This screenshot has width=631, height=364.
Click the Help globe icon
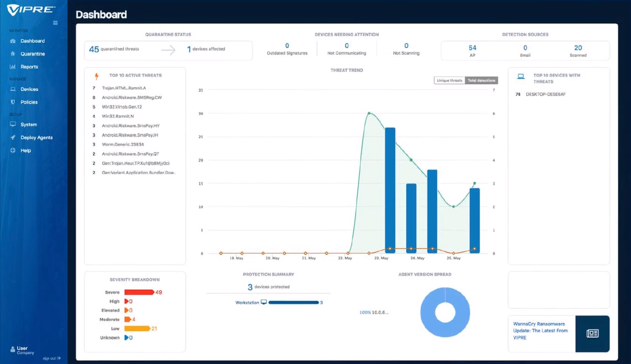click(x=13, y=151)
